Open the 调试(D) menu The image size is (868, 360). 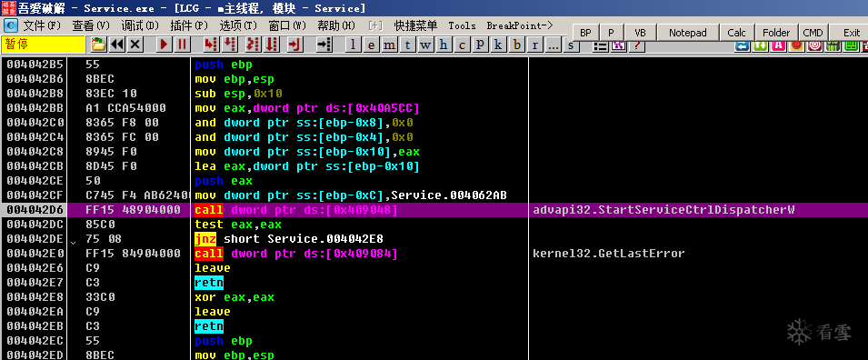click(x=140, y=26)
